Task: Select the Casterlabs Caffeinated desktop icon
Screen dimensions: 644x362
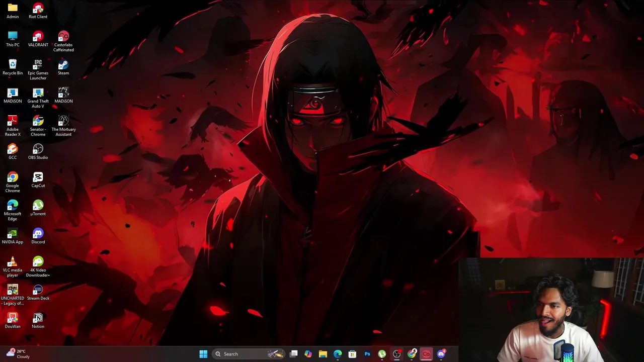Action: 63,42
